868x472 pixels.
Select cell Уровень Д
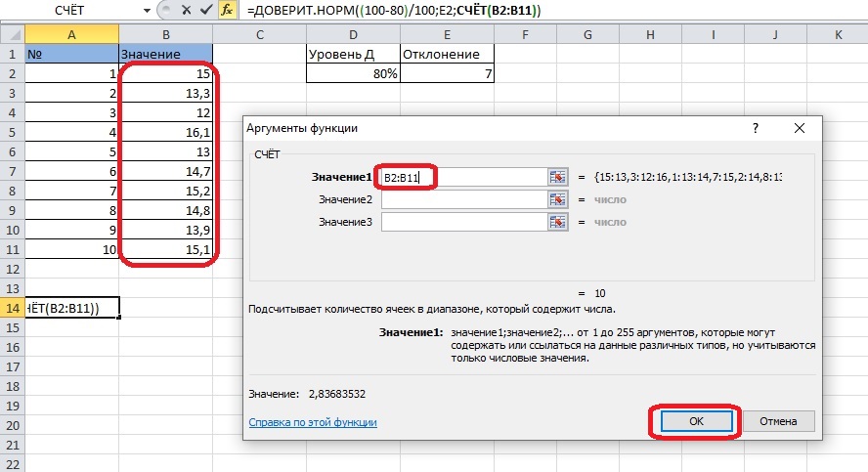coord(353,54)
